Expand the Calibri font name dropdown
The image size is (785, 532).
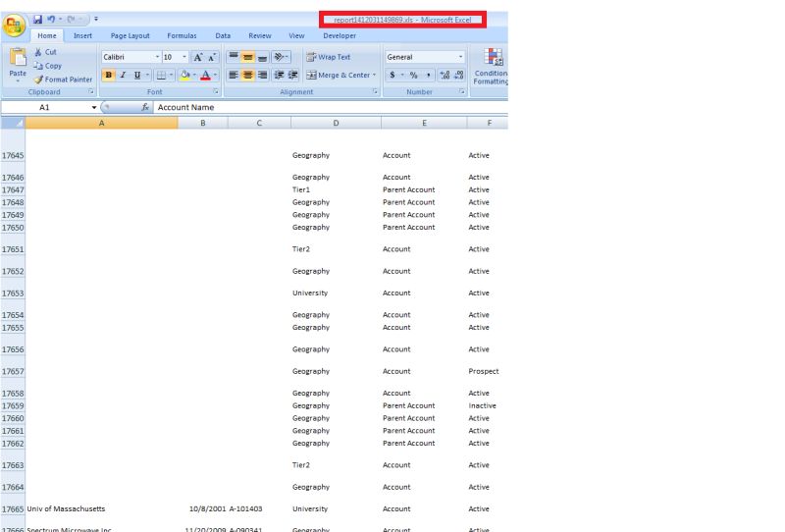pyautogui.click(x=157, y=57)
